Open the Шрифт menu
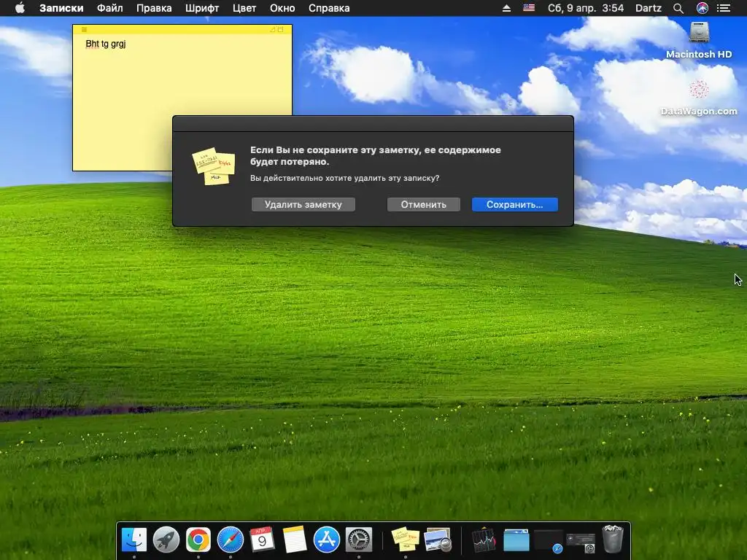Screen dimensions: 747x560 coord(202,8)
